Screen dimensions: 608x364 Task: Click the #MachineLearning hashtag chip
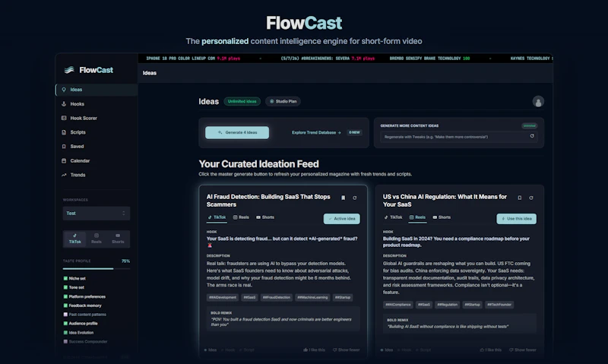[x=312, y=297]
